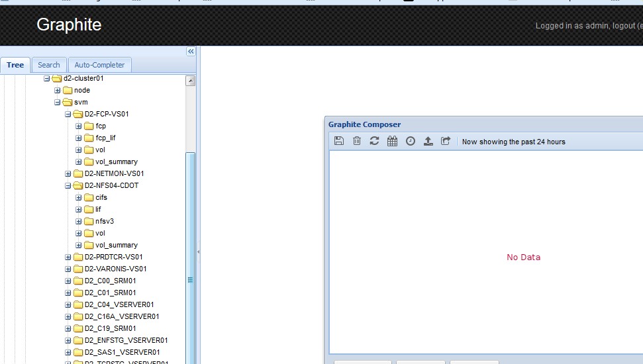
Task: Select the D2_C01_SRM01 tree item
Action: click(111, 293)
